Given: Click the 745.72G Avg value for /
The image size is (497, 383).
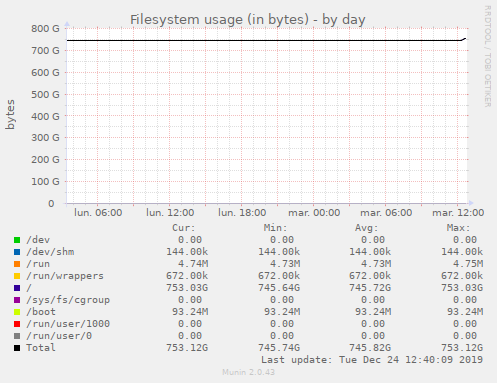Looking at the screenshot, I should (370, 288).
